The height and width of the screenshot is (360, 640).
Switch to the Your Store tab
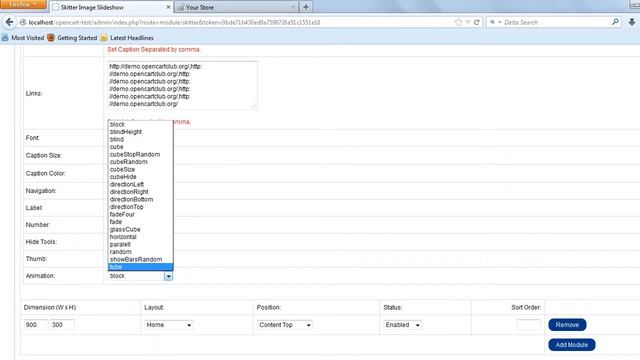236,7
